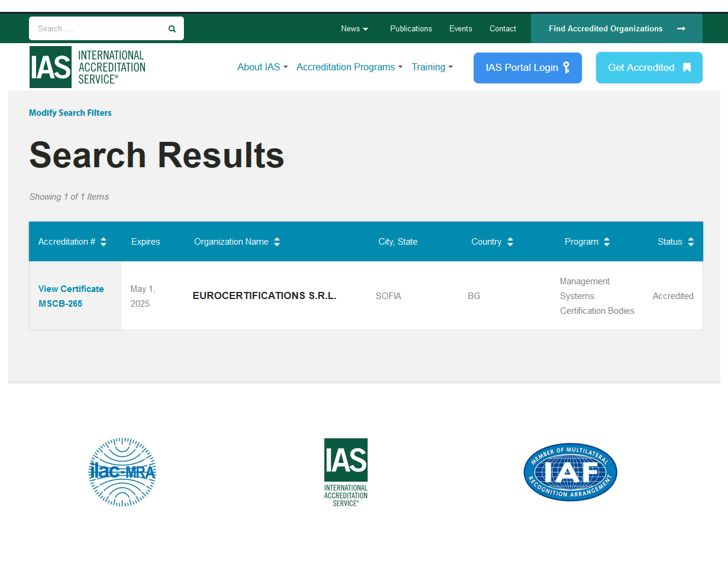
Task: Sort results by Country column arrows
Action: pos(510,242)
